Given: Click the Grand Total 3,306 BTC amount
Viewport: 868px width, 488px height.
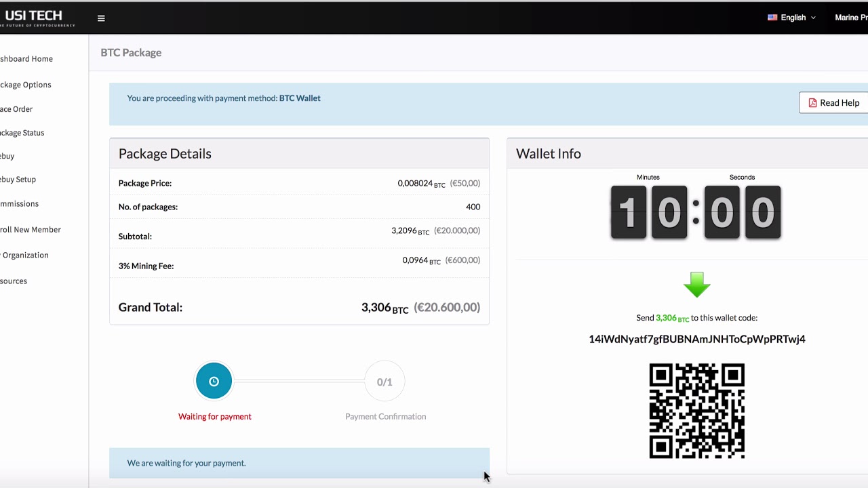Looking at the screenshot, I should click(385, 308).
